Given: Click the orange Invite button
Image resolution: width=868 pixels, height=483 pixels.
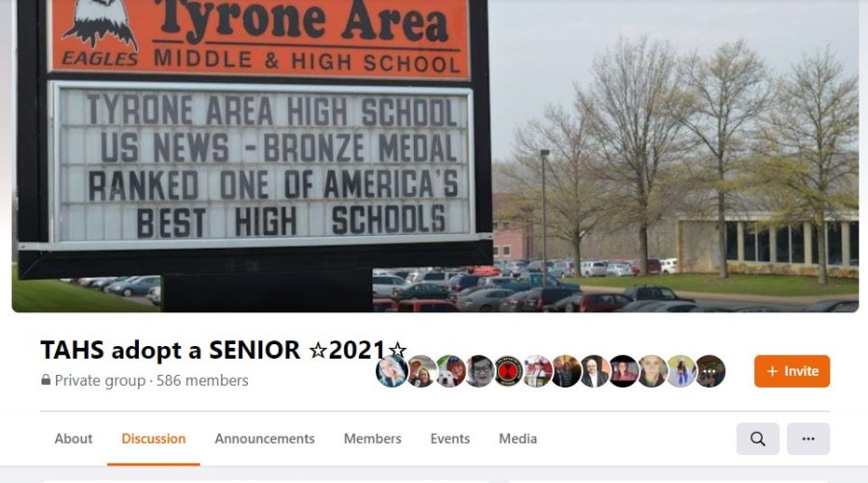Looking at the screenshot, I should [792, 371].
